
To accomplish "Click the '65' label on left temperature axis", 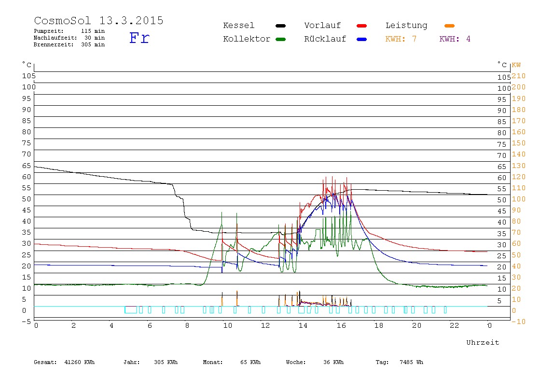I will tap(27, 166).
